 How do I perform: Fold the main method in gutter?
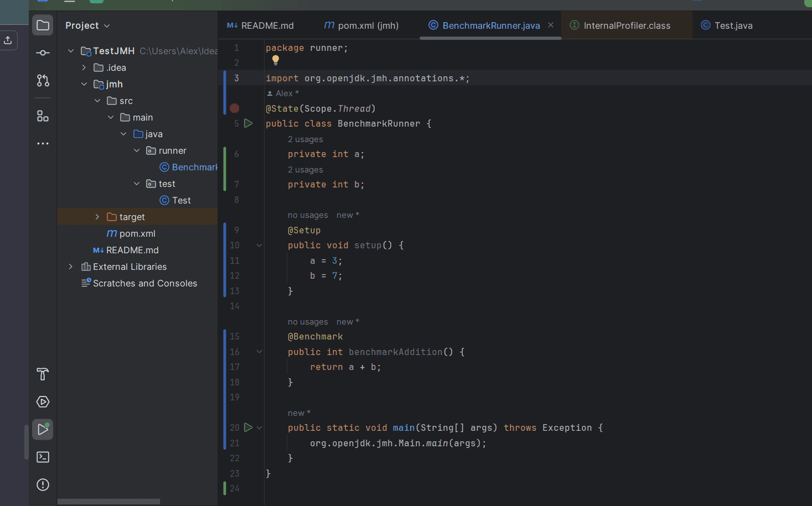coord(259,427)
